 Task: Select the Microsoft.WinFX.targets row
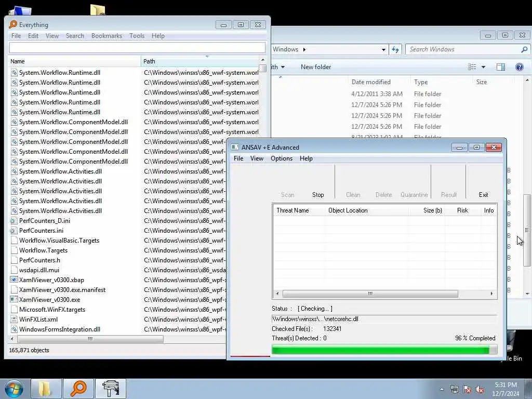tap(117, 310)
